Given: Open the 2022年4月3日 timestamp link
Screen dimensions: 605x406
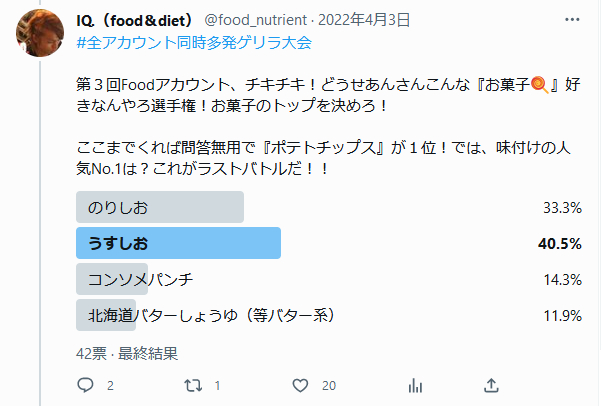Looking at the screenshot, I should (x=364, y=20).
